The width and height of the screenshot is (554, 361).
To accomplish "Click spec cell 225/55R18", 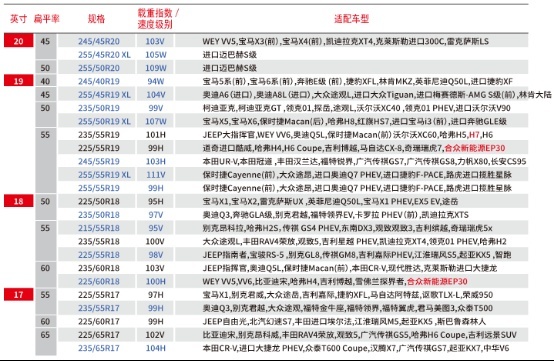I will (99, 255).
